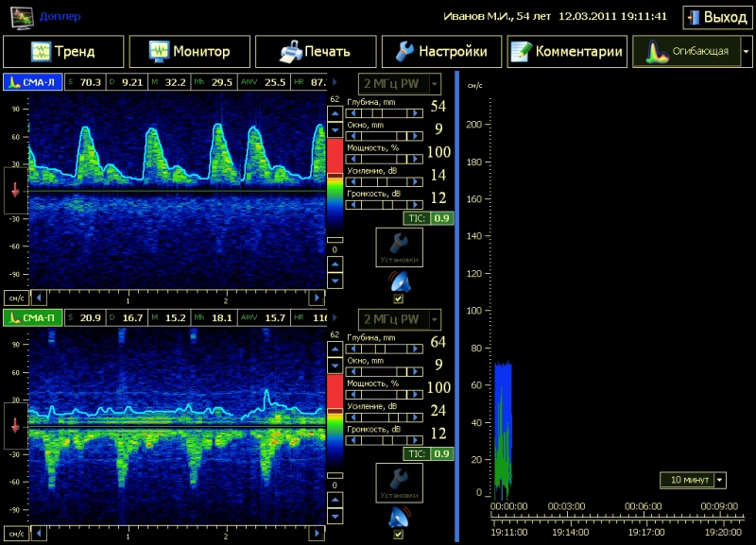This screenshot has height=545, width=756.
Task: Open the lower channel Установки wrench button
Action: point(398,482)
